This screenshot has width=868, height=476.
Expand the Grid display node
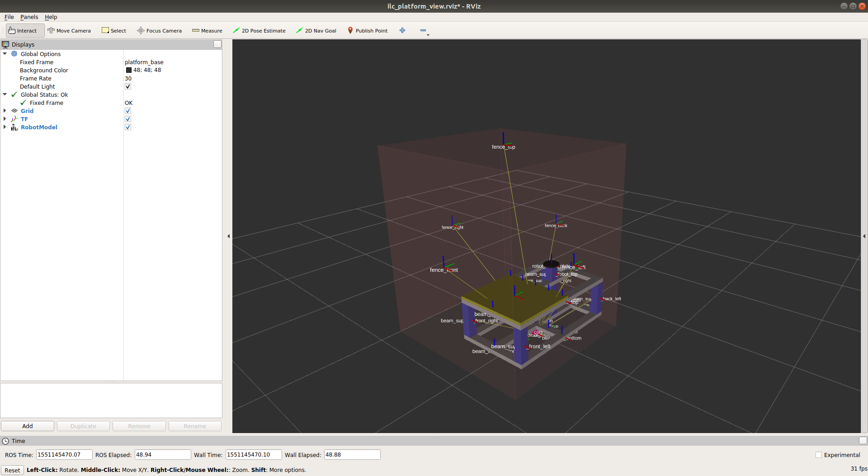click(x=5, y=111)
